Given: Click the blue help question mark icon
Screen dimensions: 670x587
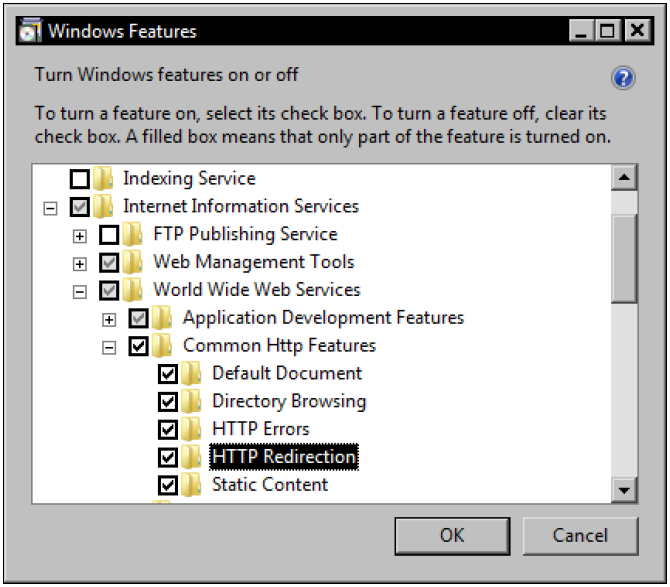Looking at the screenshot, I should pos(623,78).
